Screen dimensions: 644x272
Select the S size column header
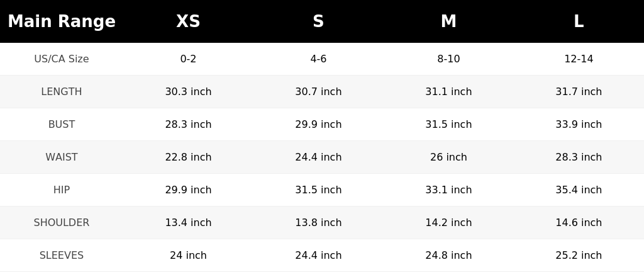coord(318,21)
